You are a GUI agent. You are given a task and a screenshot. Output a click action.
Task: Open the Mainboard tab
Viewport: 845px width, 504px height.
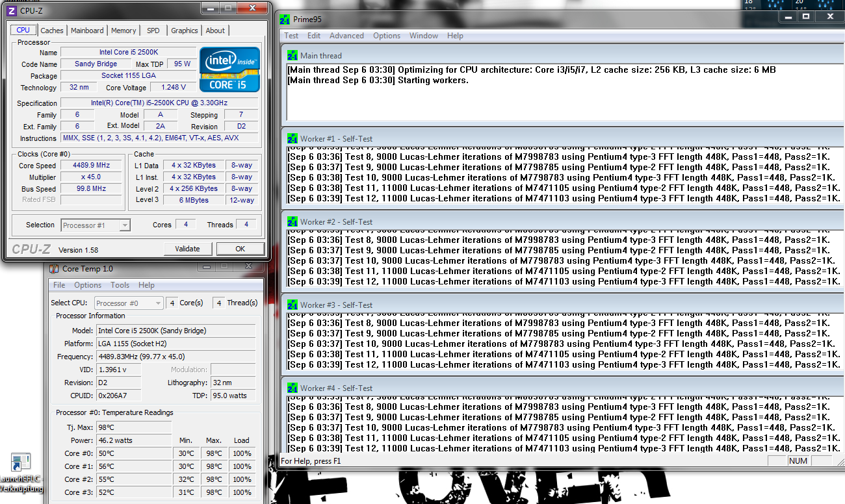pyautogui.click(x=87, y=31)
